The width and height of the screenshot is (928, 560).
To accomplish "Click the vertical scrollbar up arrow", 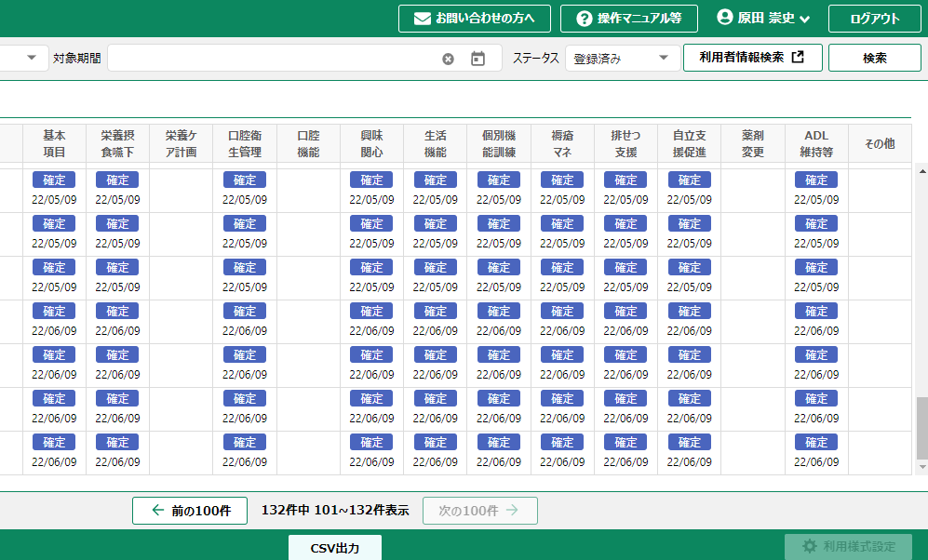I will click(x=921, y=171).
